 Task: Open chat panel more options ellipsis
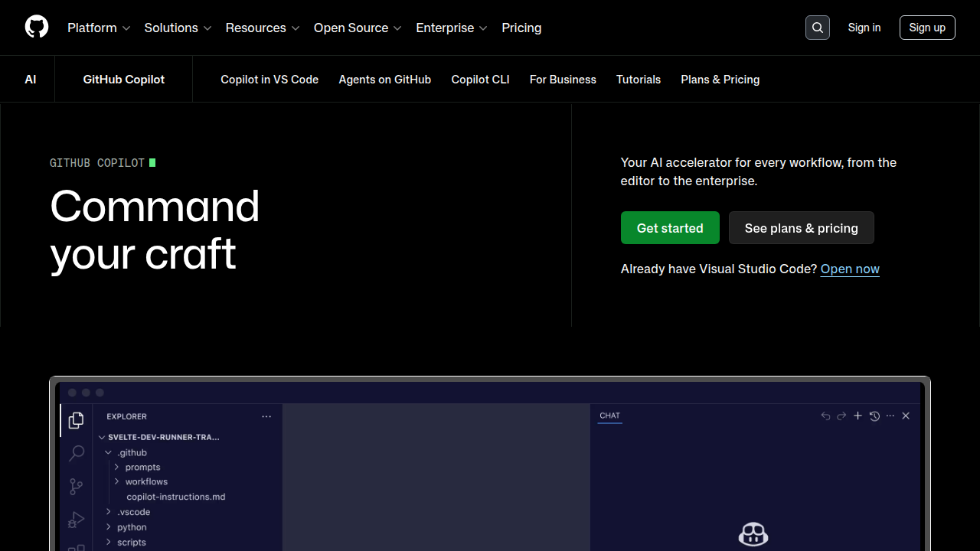pyautogui.click(x=890, y=416)
